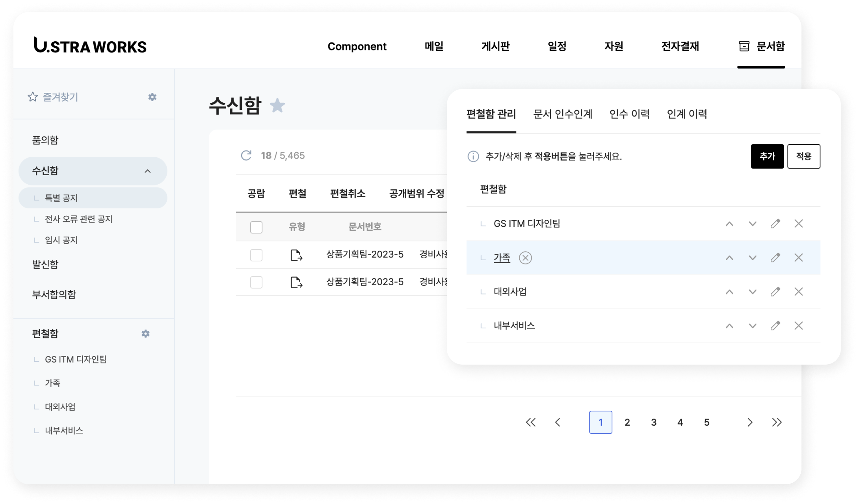Edit 가족 folder with pencil icon
859x504 pixels.
(x=775, y=258)
